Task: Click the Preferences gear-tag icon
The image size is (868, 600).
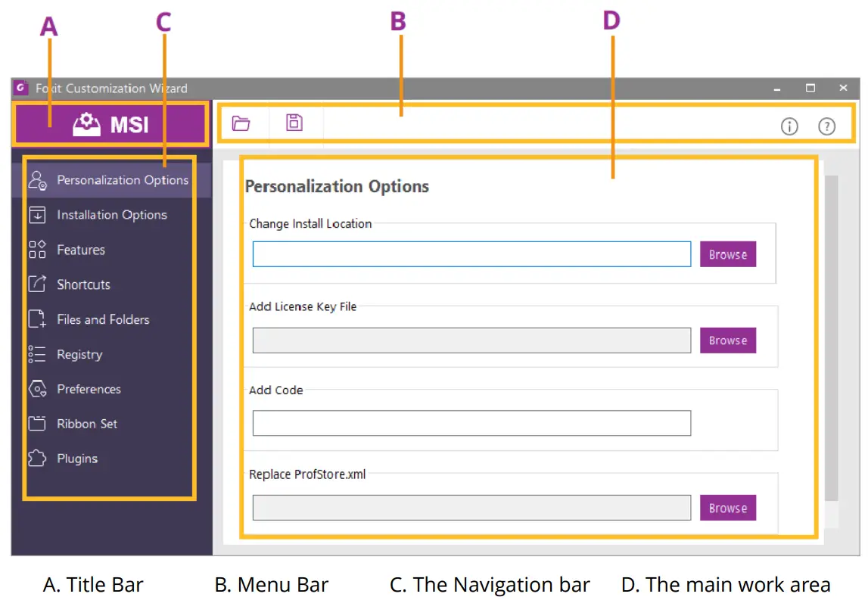Action: (37, 389)
